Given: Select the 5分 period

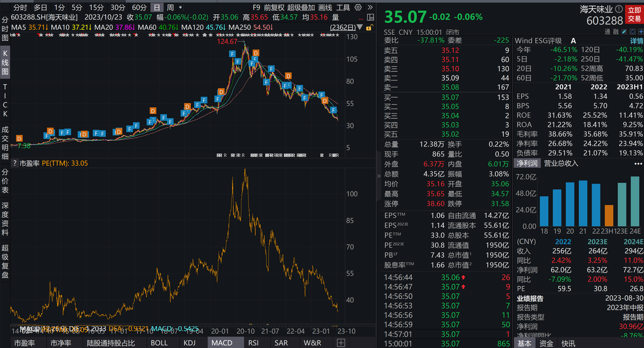Looking at the screenshot, I should pyautogui.click(x=77, y=8).
